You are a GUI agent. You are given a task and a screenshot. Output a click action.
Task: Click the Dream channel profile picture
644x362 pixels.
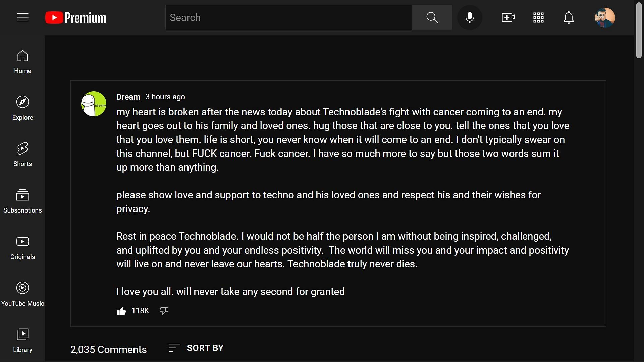[93, 104]
